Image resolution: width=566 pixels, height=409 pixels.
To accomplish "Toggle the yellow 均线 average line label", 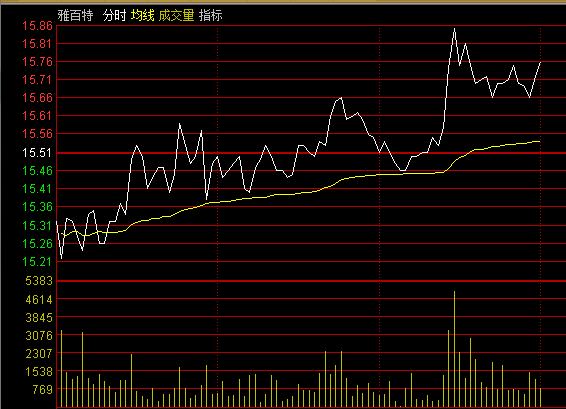I will (x=143, y=16).
